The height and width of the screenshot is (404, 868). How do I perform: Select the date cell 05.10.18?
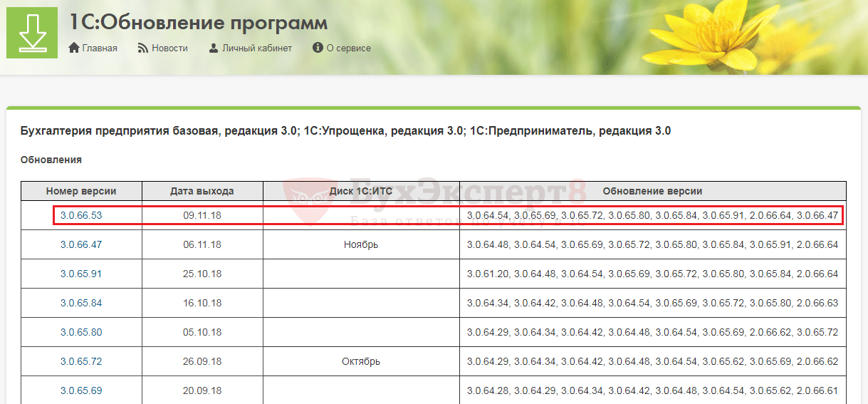tap(202, 332)
